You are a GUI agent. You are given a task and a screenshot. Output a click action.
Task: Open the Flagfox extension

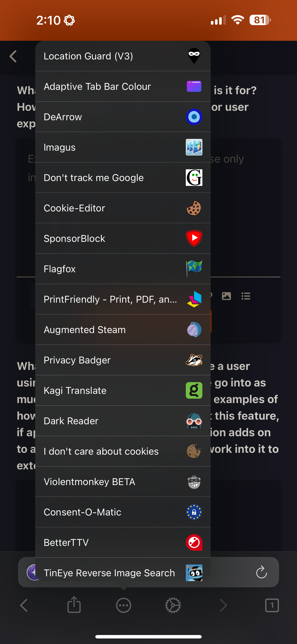(122, 269)
